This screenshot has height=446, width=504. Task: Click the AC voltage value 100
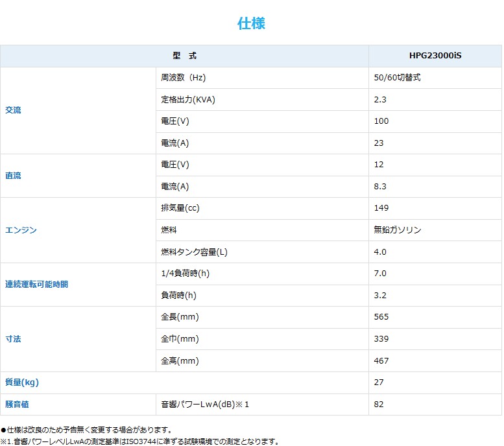tap(381, 121)
